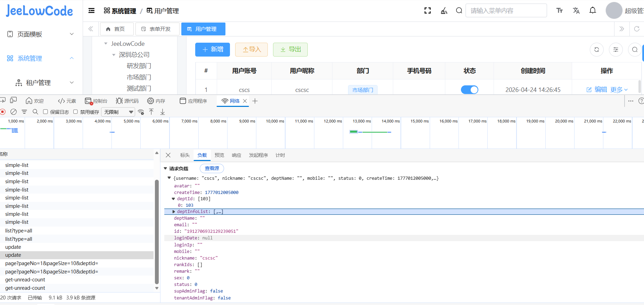Check the 禁用缓存 checkbox
644x305 pixels.
coord(75,112)
